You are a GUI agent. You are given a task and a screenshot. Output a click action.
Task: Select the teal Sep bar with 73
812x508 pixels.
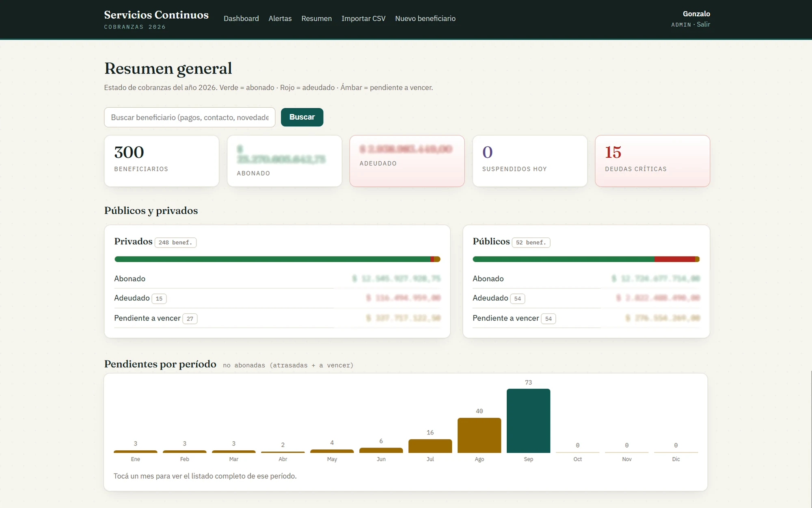point(529,421)
